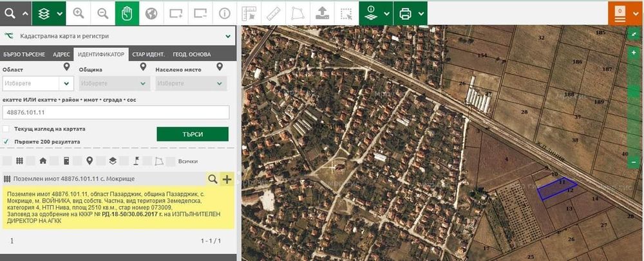Click the green ТЪРСИ button

pyautogui.click(x=193, y=134)
